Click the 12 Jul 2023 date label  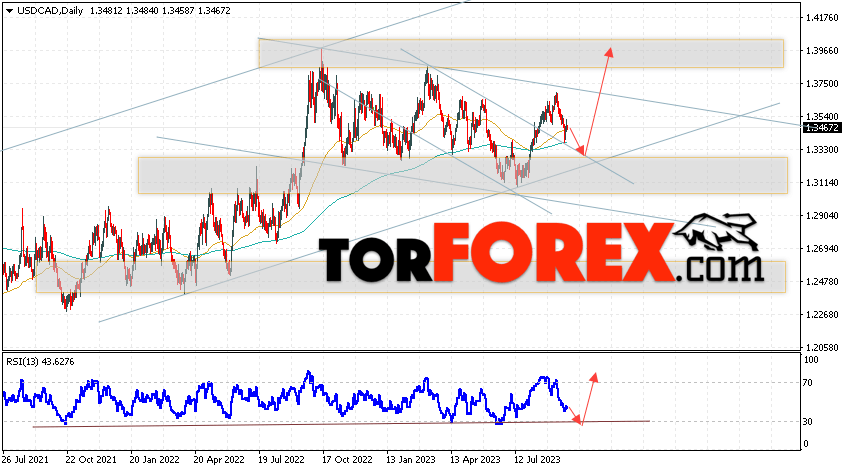pos(537,460)
